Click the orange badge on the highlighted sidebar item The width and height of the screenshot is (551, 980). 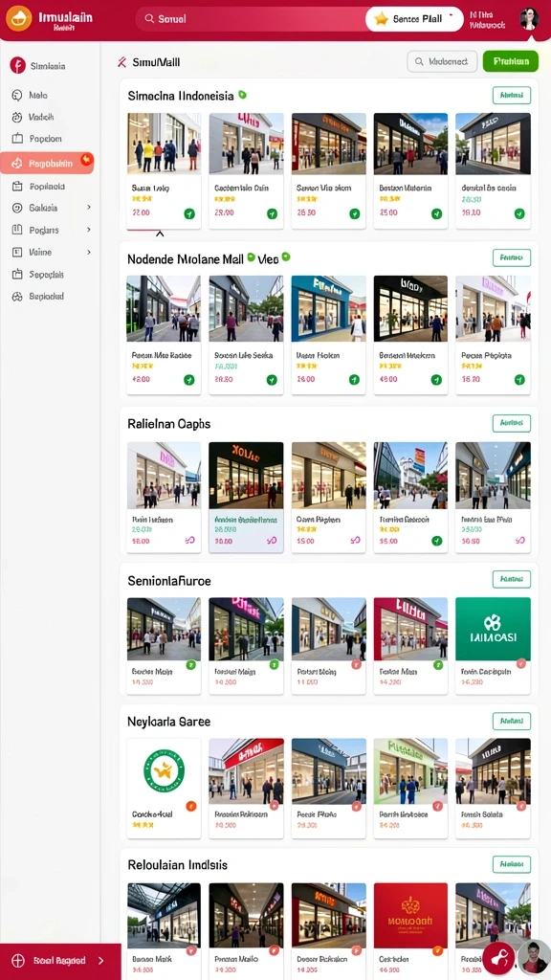(86, 159)
